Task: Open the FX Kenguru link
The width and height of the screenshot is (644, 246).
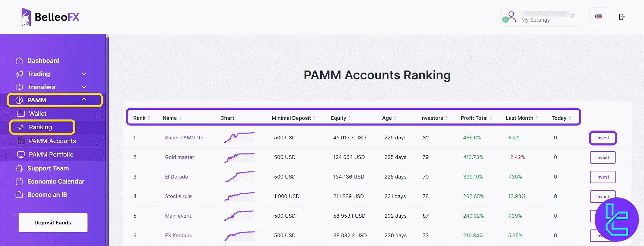Action: point(178,236)
